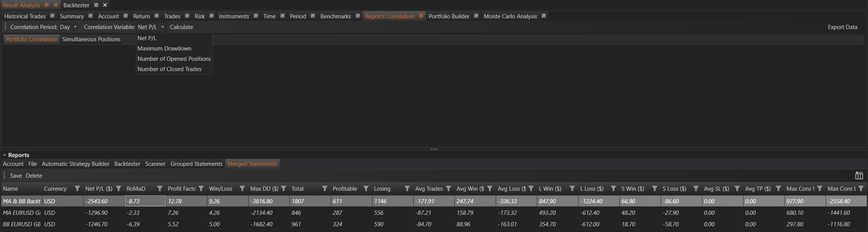
Task: Click the pop-out icon beside Monte Carlo Analysis
Action: click(x=544, y=16)
